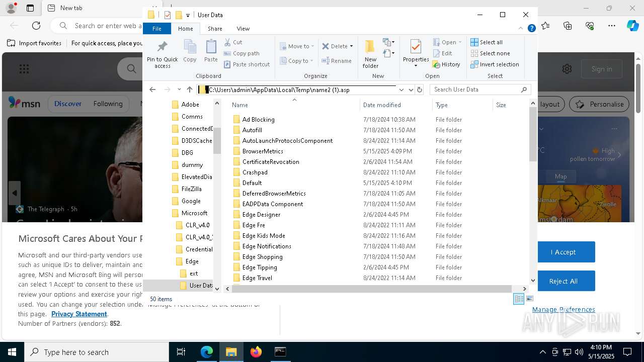Open Move to dropdown
644x362 pixels.
pos(297,46)
